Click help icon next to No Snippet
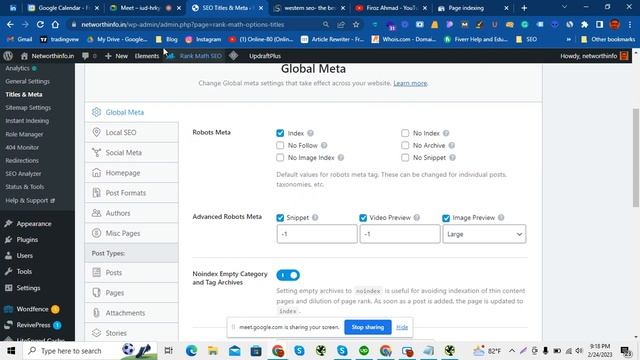This screenshot has height=360, width=640. tap(452, 158)
